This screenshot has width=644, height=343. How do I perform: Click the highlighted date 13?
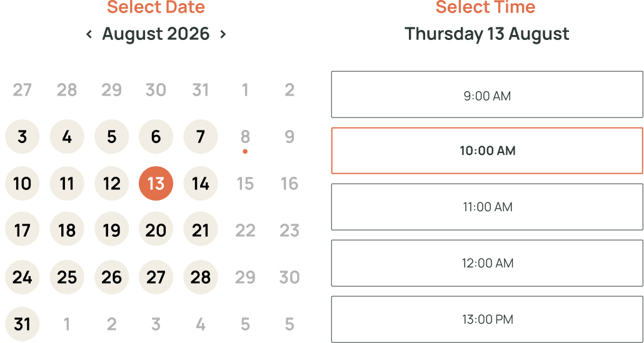[156, 184]
